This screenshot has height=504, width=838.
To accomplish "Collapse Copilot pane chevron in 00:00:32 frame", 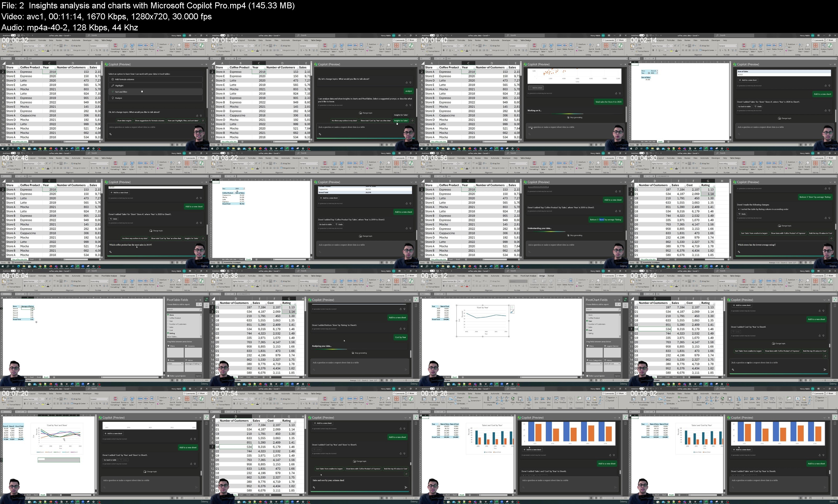I will [202, 65].
